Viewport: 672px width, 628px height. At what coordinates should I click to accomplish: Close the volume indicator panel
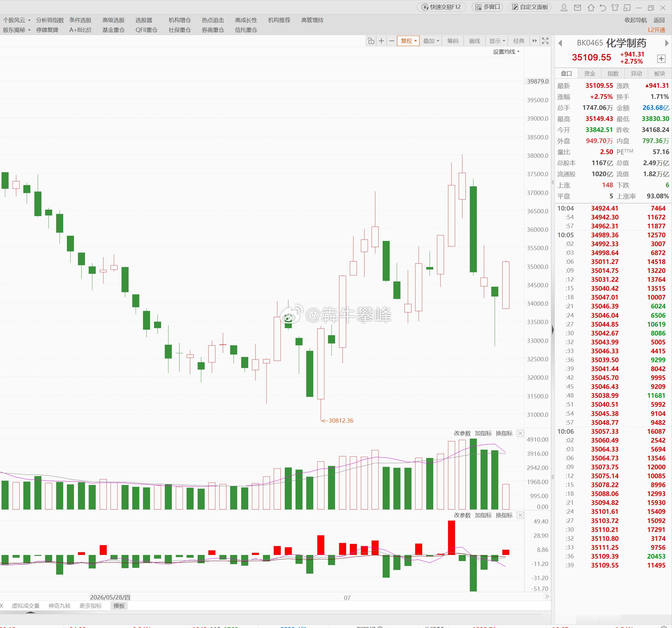520,433
